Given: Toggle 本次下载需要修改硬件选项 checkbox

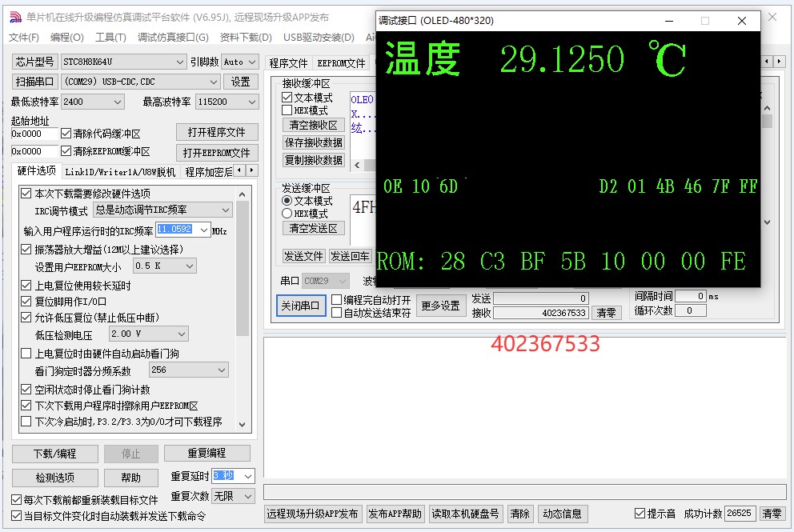Looking at the screenshot, I should click(26, 194).
